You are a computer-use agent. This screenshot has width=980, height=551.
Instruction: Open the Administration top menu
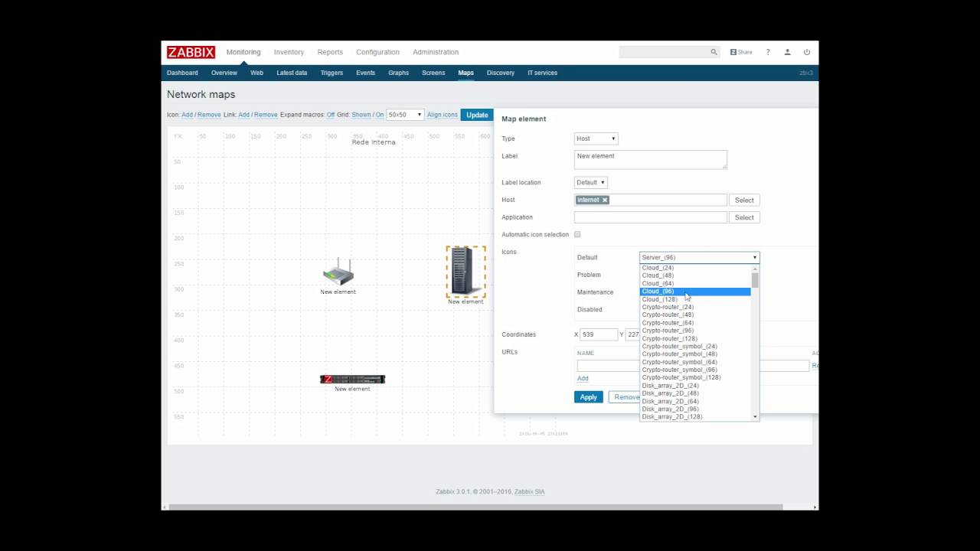(436, 52)
